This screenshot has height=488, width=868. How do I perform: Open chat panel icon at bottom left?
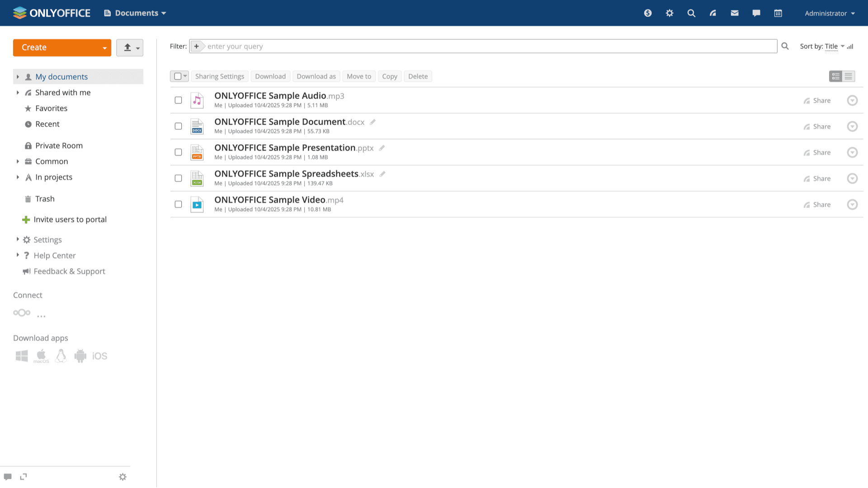[x=8, y=477]
